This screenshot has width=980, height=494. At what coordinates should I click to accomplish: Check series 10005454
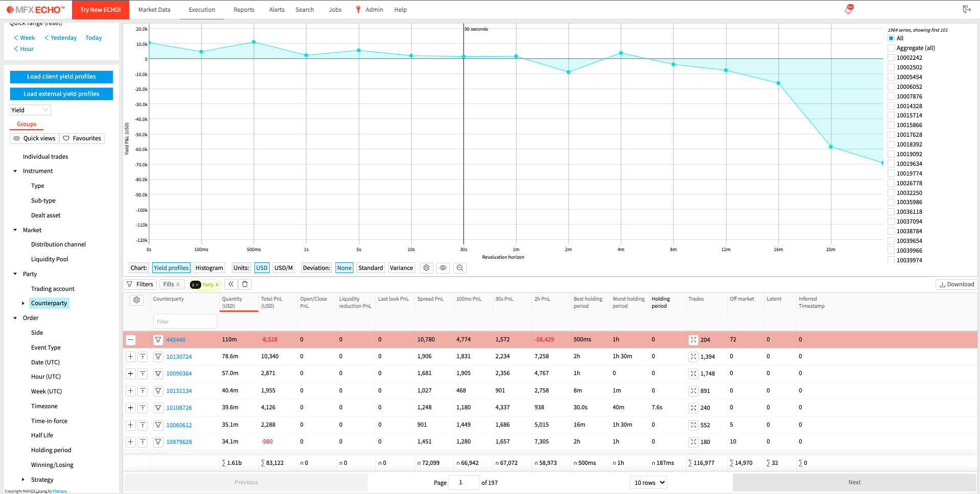891,77
